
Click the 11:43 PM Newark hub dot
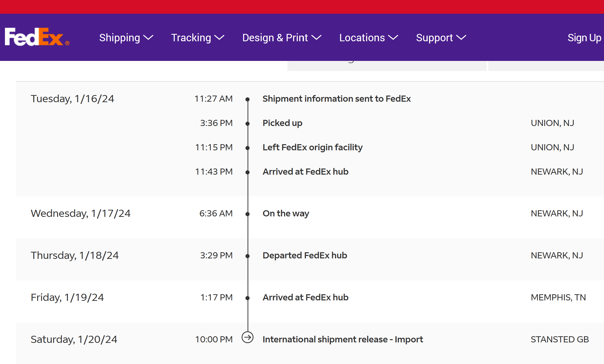[x=248, y=172]
